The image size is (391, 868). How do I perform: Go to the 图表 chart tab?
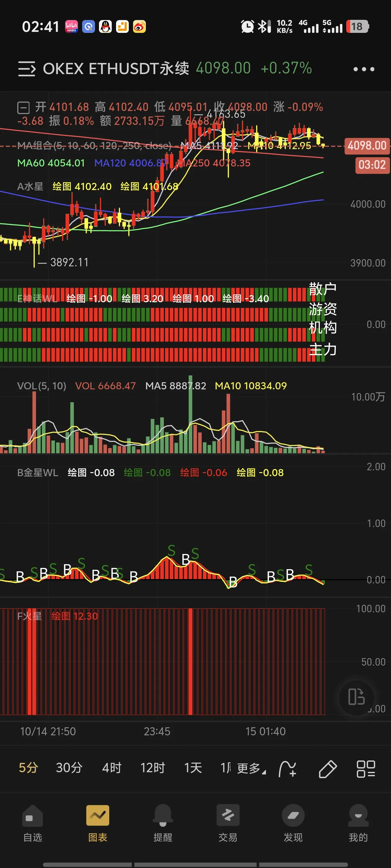tap(98, 824)
